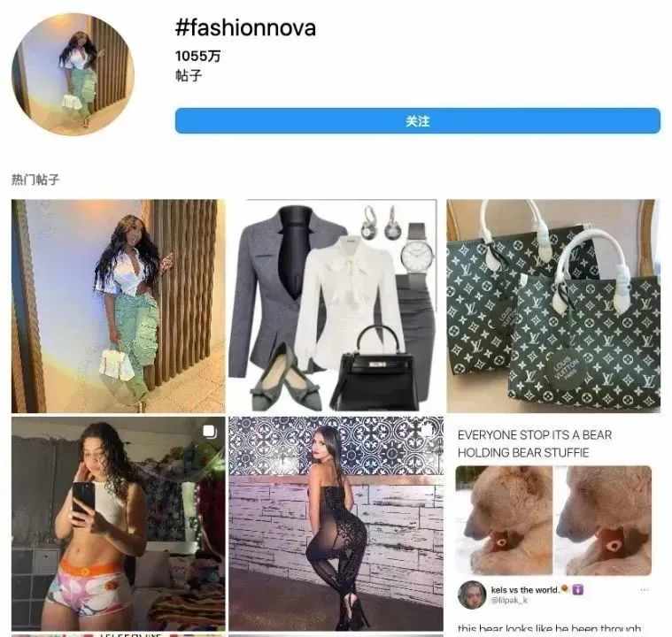Screen dimensions: 672x637
Task: Click the three-dots menu in the tweet screenshot
Action: point(645,590)
